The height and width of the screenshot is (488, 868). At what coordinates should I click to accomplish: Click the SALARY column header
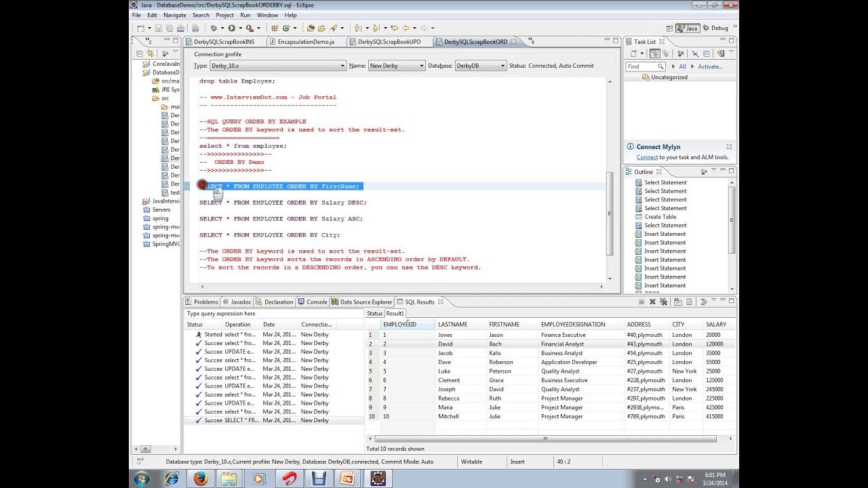tap(716, 325)
